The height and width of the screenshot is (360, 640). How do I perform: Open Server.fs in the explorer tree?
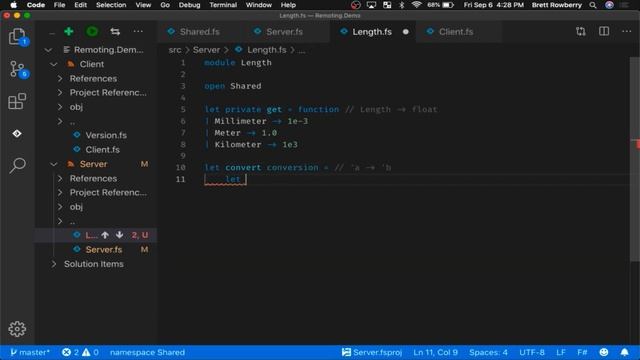tap(104, 249)
